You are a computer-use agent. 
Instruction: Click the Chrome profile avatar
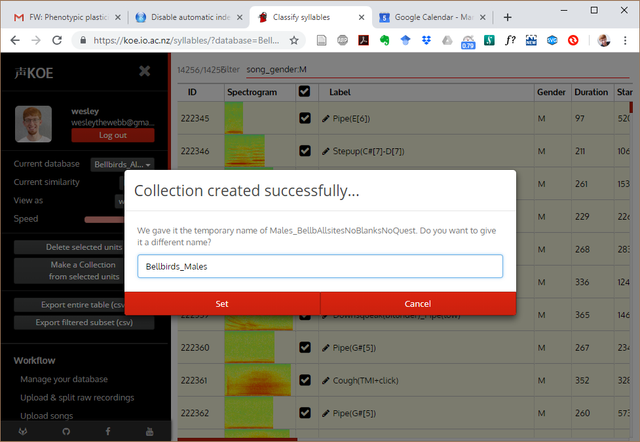pos(603,40)
